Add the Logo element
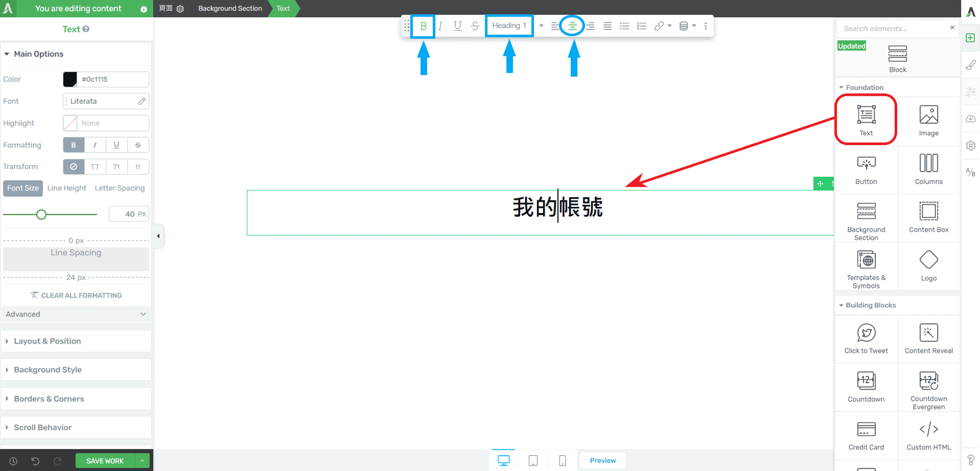980x471 pixels. [x=929, y=266]
